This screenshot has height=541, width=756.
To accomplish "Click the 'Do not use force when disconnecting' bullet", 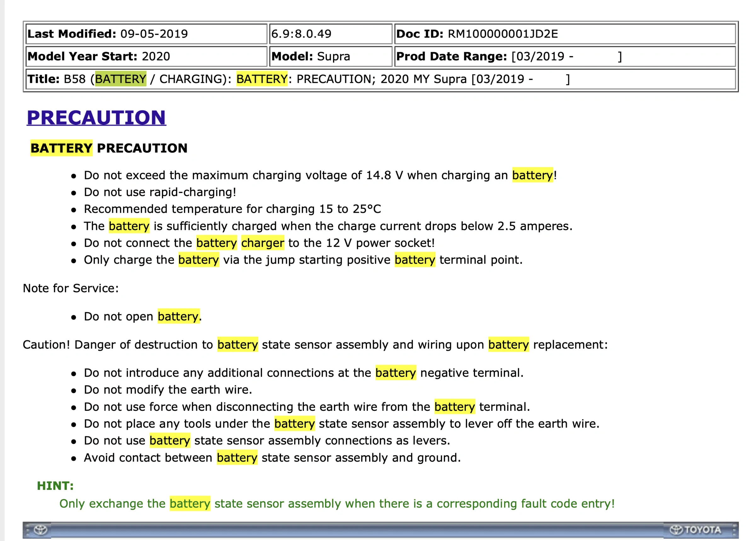I will [x=307, y=407].
